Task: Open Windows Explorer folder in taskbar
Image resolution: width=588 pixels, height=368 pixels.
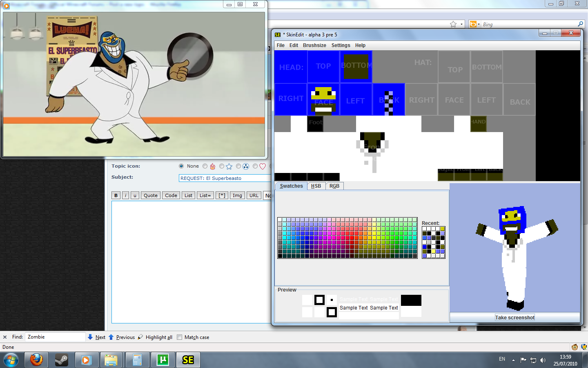Action: [x=111, y=360]
